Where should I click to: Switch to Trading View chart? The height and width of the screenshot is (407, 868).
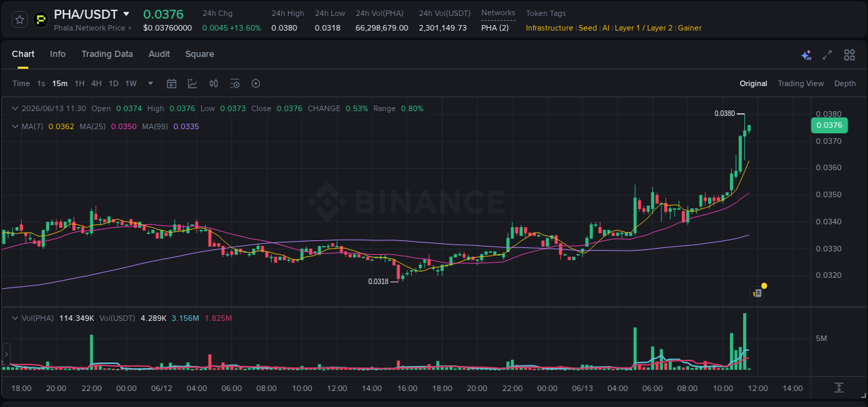[801, 83]
